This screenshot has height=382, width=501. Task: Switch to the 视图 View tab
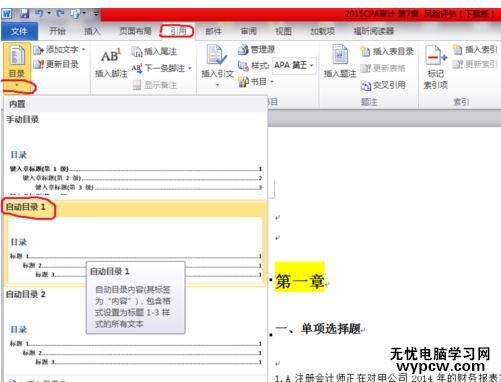tap(283, 31)
